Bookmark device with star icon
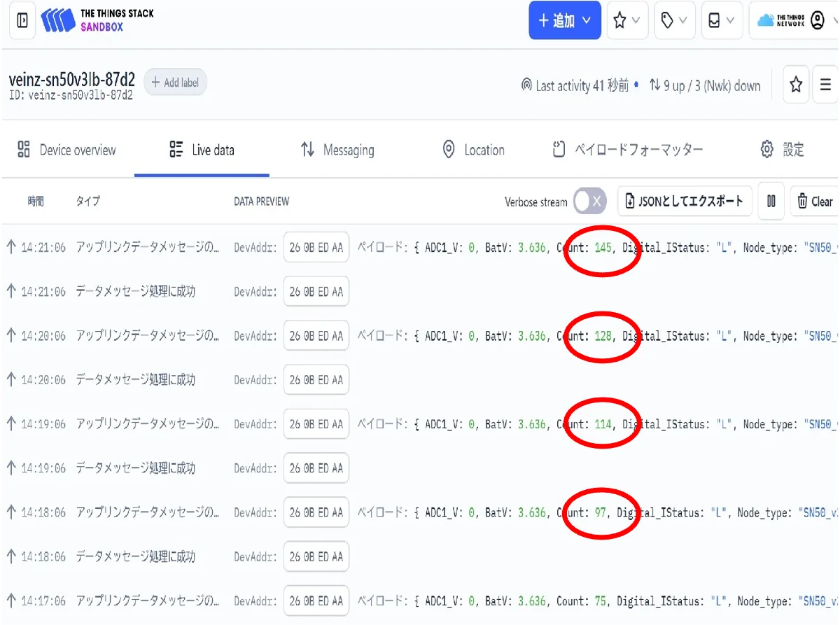The height and width of the screenshot is (625, 840). point(796,85)
